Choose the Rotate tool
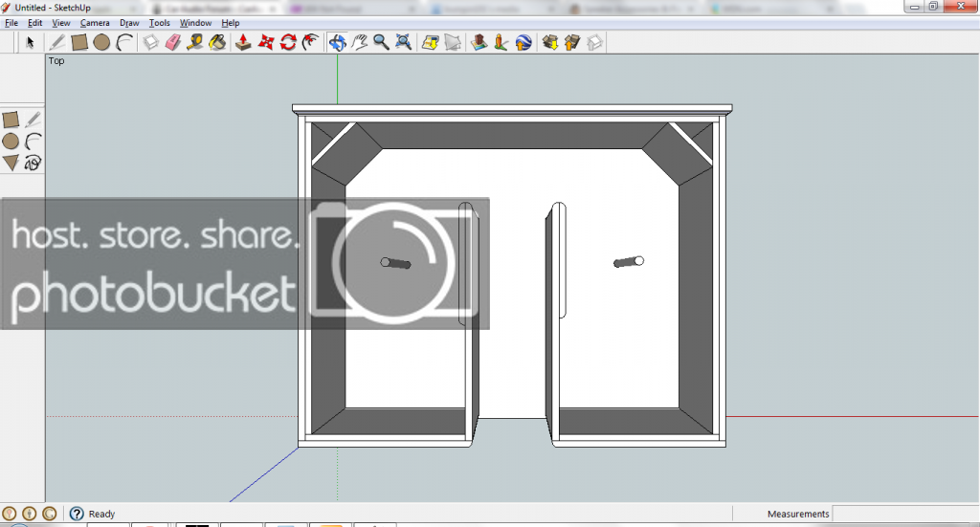The width and height of the screenshot is (980, 527). coord(288,42)
